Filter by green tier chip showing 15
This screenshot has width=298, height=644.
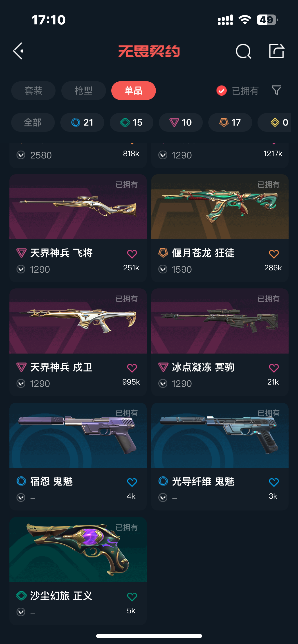tap(131, 122)
